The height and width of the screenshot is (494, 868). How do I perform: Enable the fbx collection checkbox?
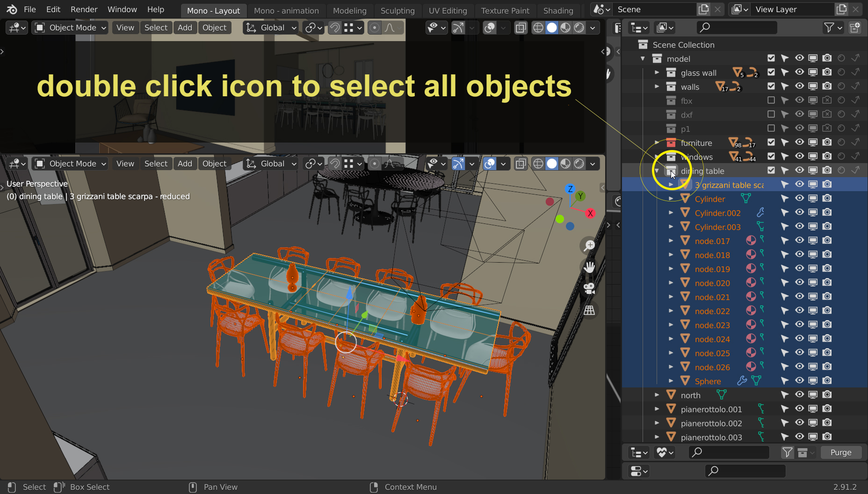click(x=771, y=100)
